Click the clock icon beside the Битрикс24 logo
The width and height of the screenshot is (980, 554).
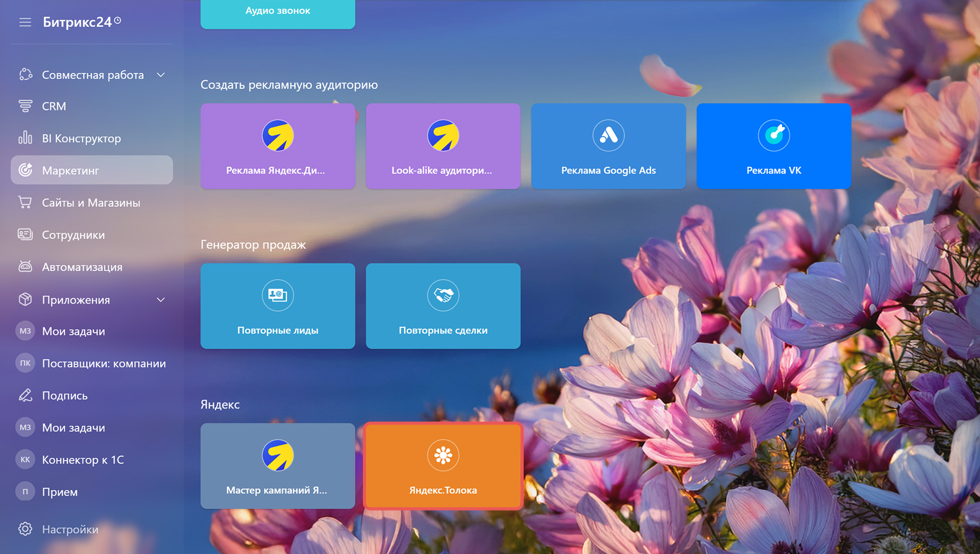(118, 20)
